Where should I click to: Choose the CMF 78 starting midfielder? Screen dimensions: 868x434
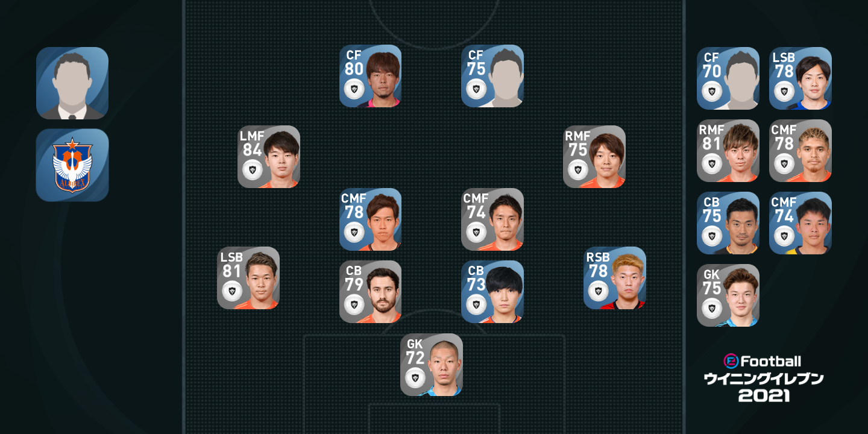coord(370,219)
